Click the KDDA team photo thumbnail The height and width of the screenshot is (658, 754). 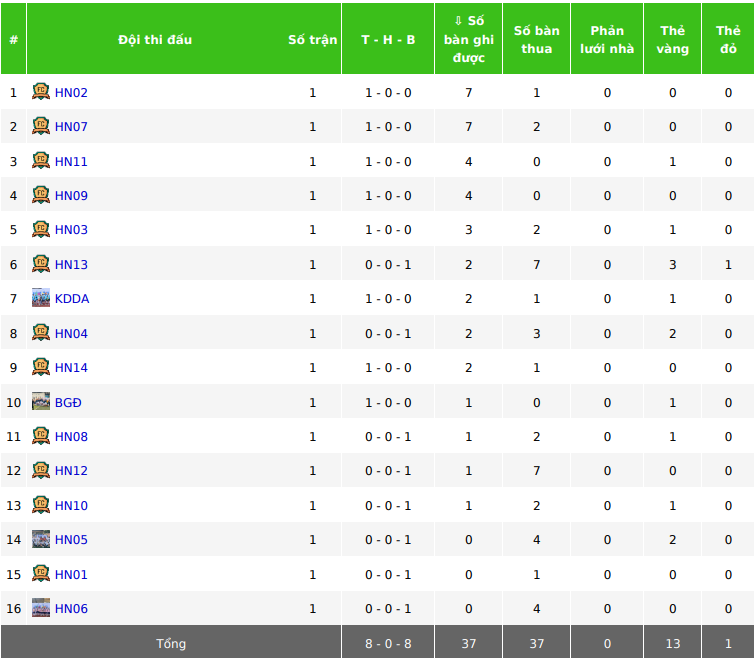click(x=41, y=298)
